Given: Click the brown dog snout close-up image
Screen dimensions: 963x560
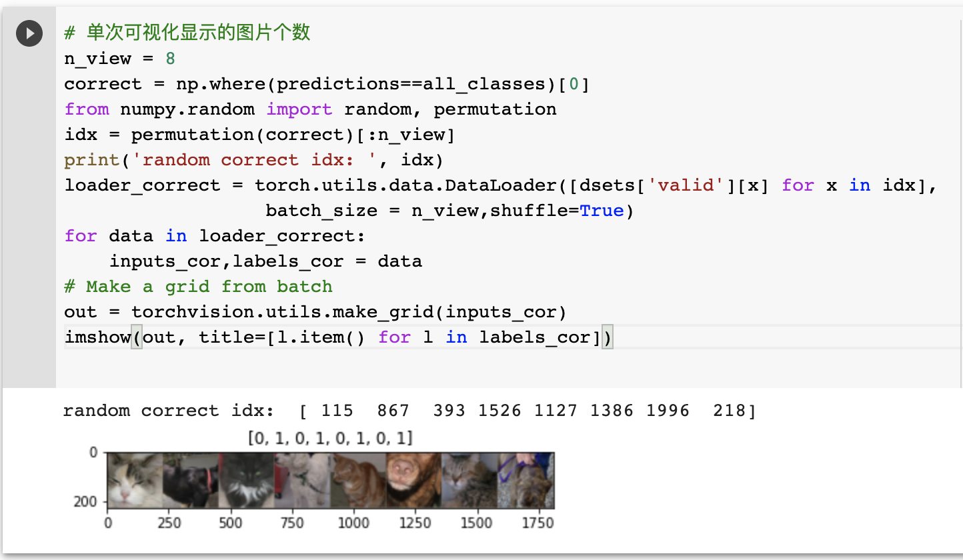Looking at the screenshot, I should point(414,480).
